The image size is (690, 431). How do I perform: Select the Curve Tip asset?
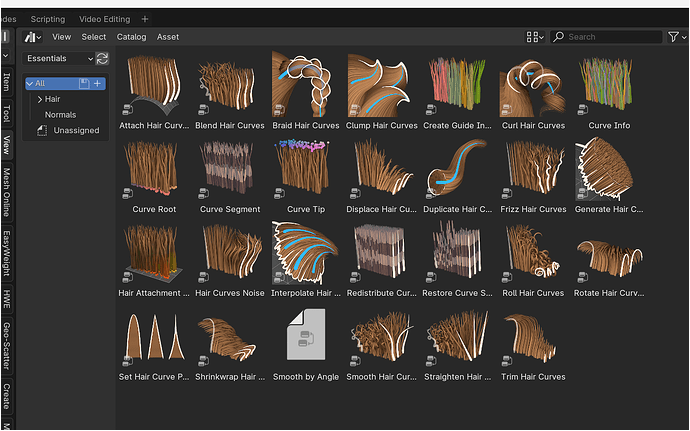(305, 175)
